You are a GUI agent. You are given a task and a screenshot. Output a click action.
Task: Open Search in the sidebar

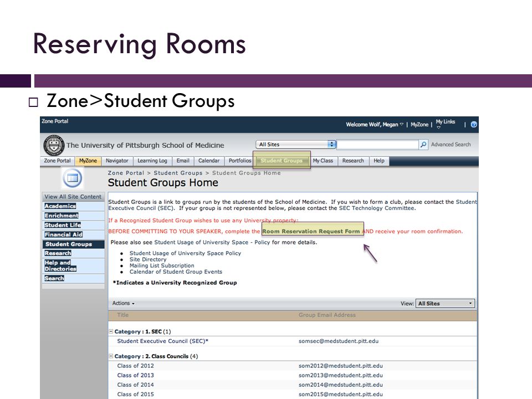[54, 278]
